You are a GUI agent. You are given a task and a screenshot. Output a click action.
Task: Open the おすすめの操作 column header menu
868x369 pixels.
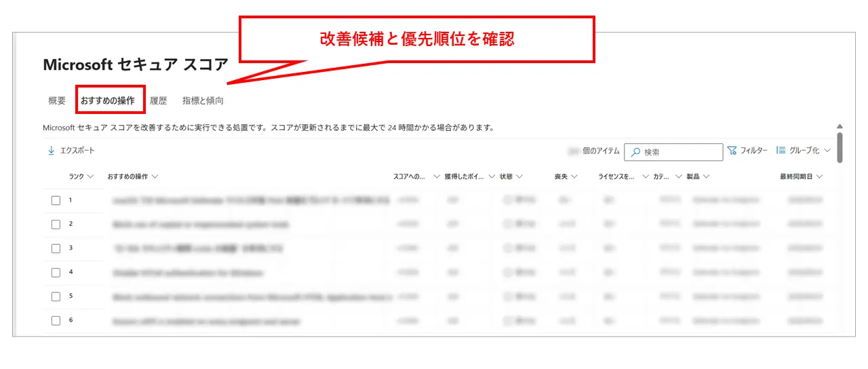pyautogui.click(x=132, y=176)
